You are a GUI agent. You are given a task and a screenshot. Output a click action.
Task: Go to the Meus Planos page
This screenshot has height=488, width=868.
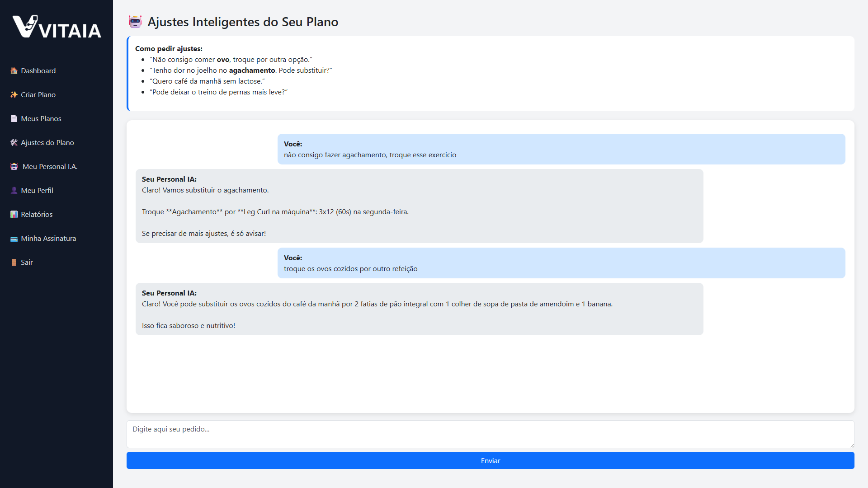41,118
